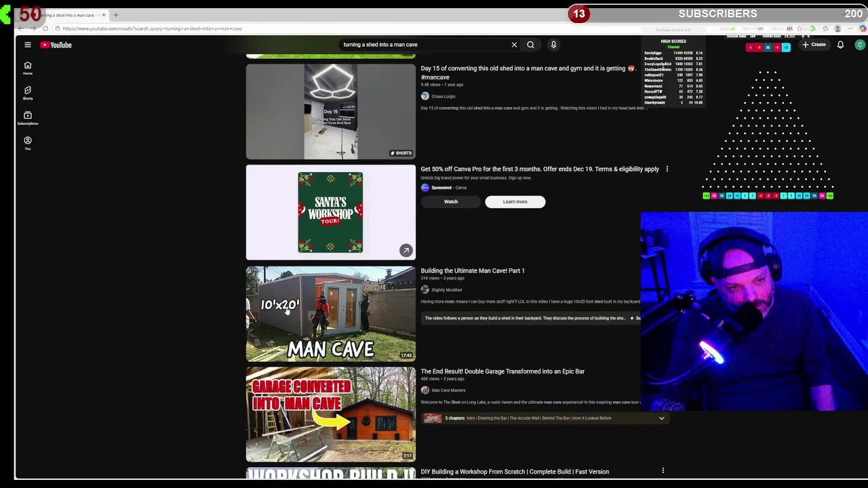Close the 'turning a shed into a man cave' tab

[x=104, y=14]
